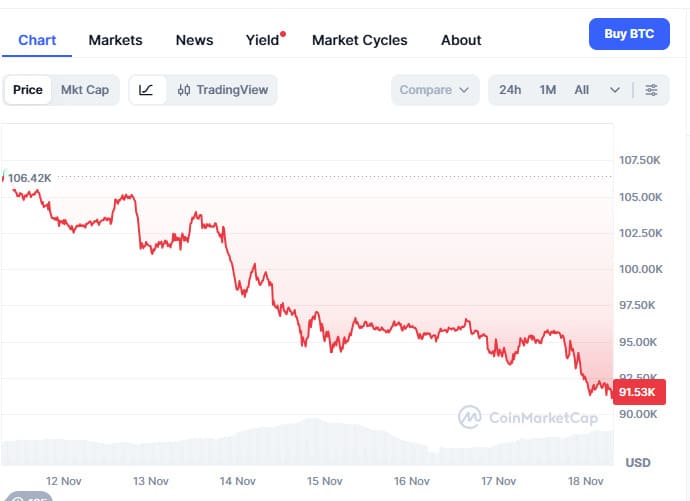The image size is (690, 501).
Task: Click the red Yield notification dot
Action: pos(283,34)
